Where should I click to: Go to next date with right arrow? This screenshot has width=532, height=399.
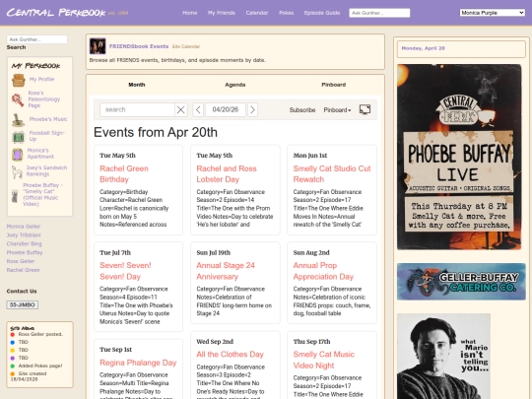(x=252, y=109)
